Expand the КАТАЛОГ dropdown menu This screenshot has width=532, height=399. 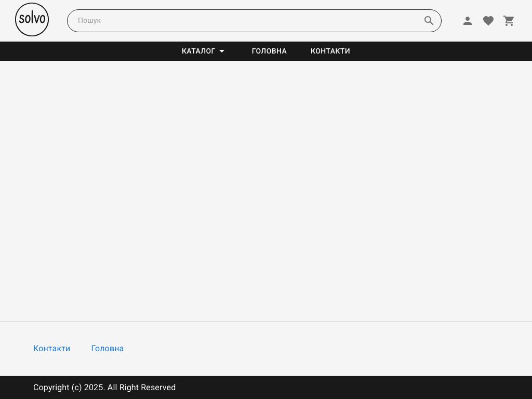[203, 51]
